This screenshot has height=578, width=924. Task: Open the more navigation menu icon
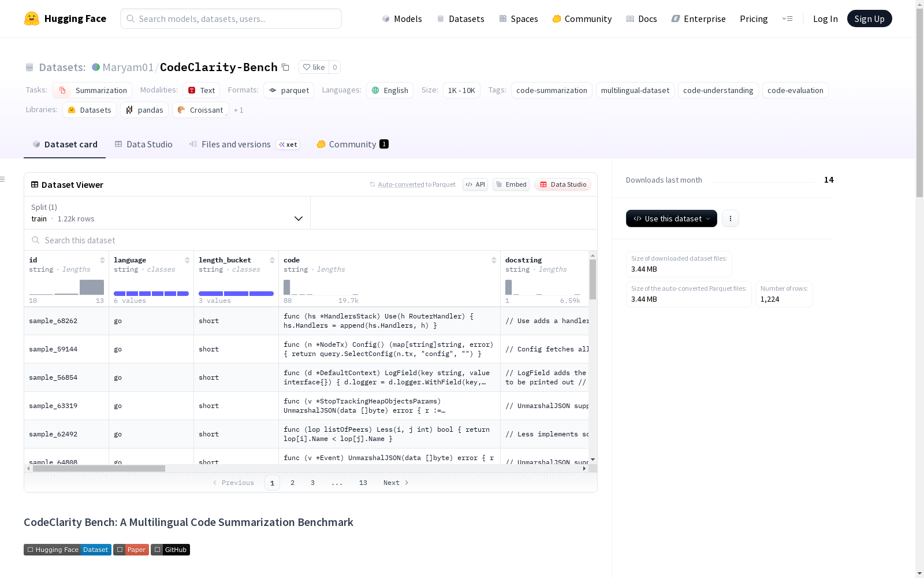787,18
